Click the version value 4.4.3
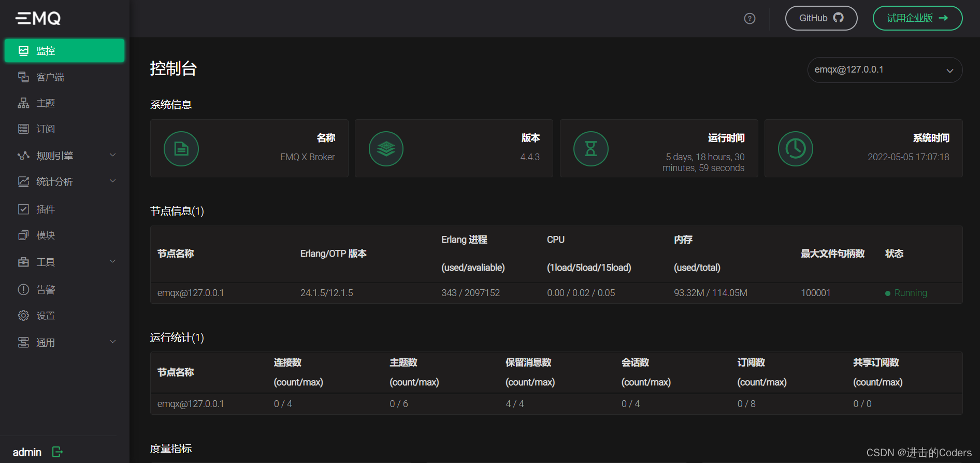 (x=530, y=157)
